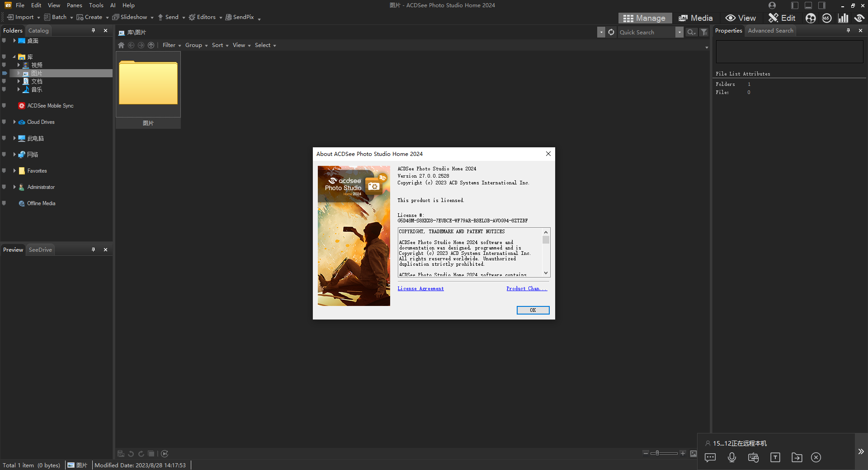This screenshot has width=868, height=470.
Task: Open the remote session keyboard icon
Action: coord(754,457)
